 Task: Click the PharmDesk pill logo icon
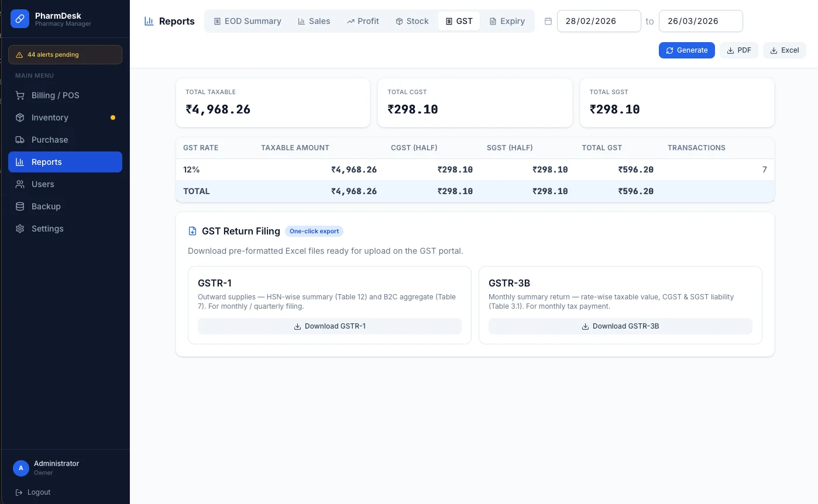[20, 19]
